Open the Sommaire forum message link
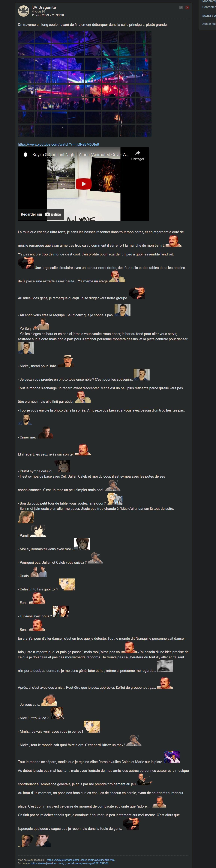 (x=70, y=863)
